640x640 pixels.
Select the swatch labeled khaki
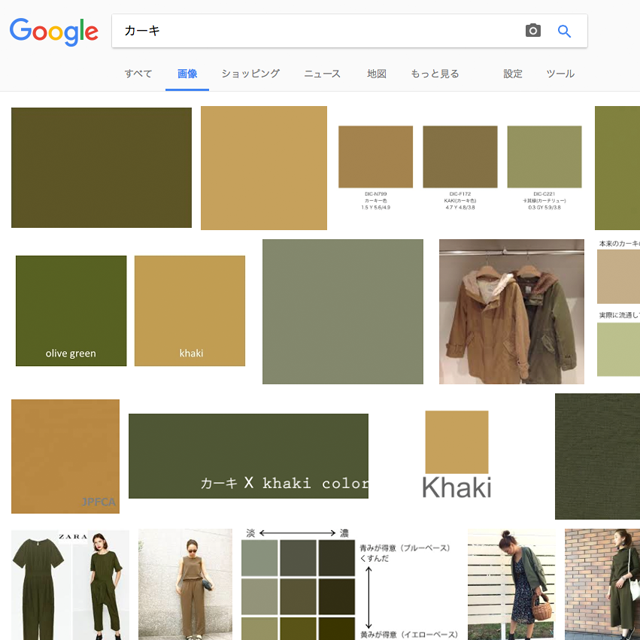(190, 311)
